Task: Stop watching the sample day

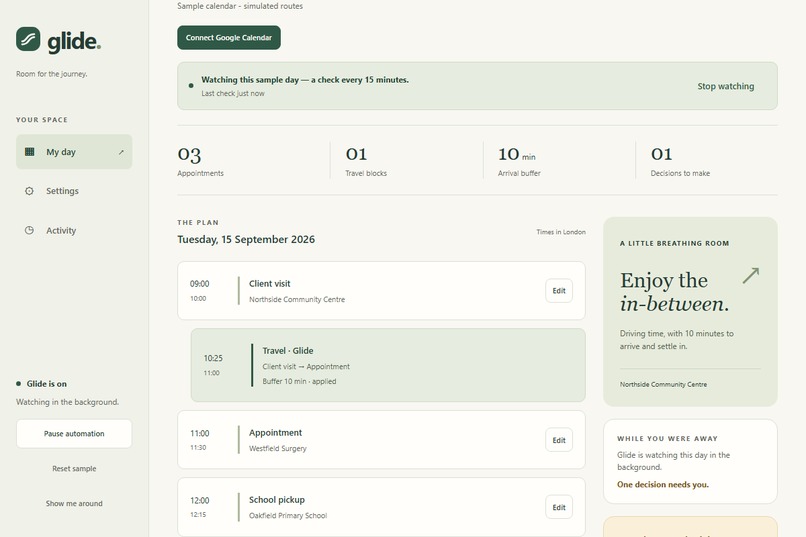Action: click(x=725, y=86)
